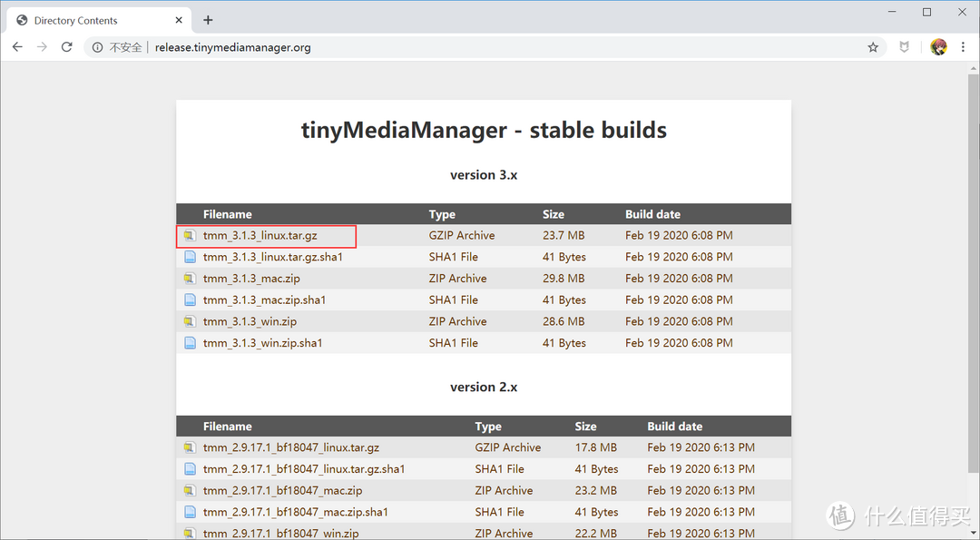The image size is (980, 540).
Task: Click the 23.2 MB size cell
Action: tap(595, 491)
